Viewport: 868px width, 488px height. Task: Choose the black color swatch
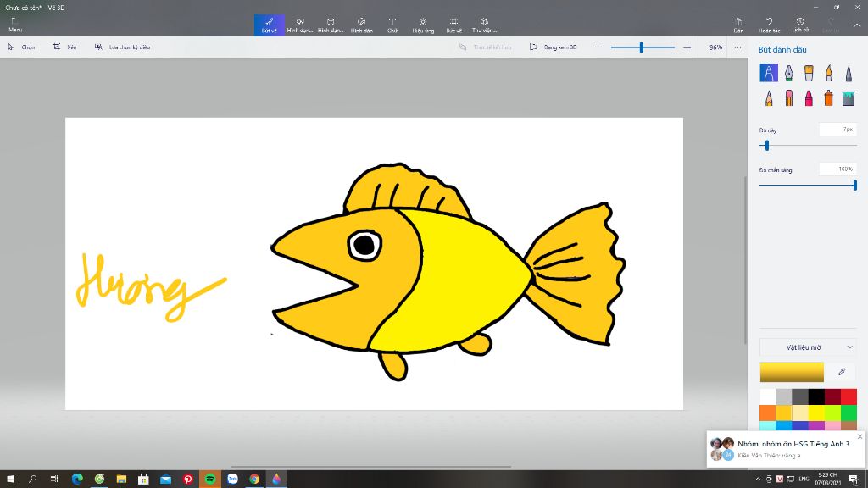pos(816,396)
